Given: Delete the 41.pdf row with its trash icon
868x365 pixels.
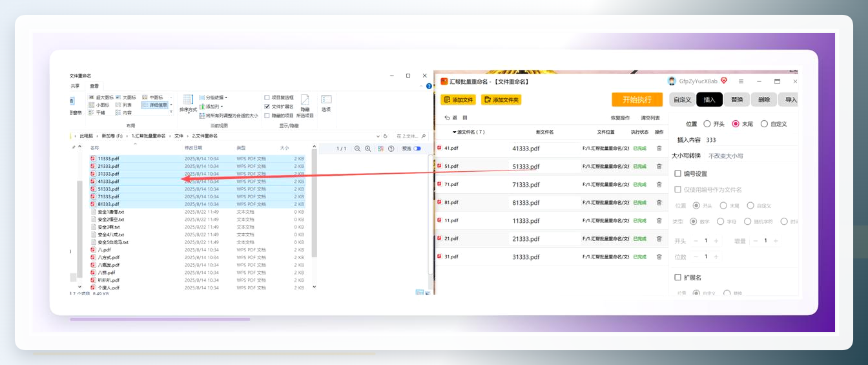Looking at the screenshot, I should coord(659,148).
